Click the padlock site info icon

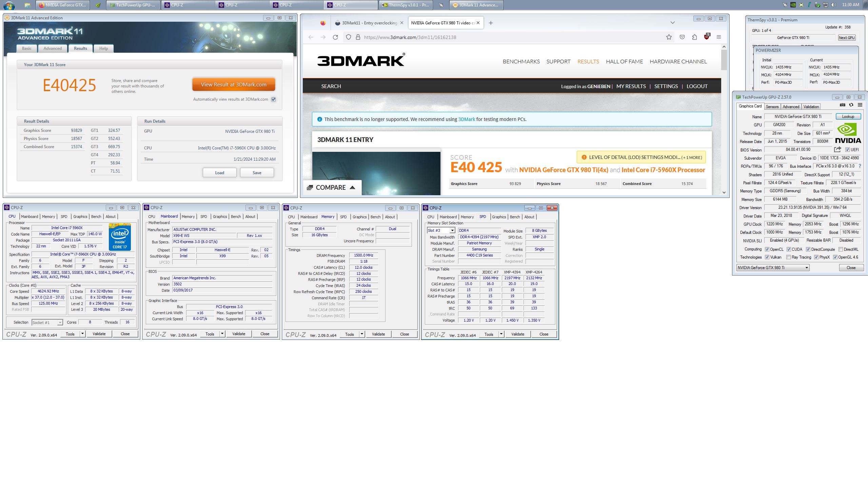tap(358, 37)
